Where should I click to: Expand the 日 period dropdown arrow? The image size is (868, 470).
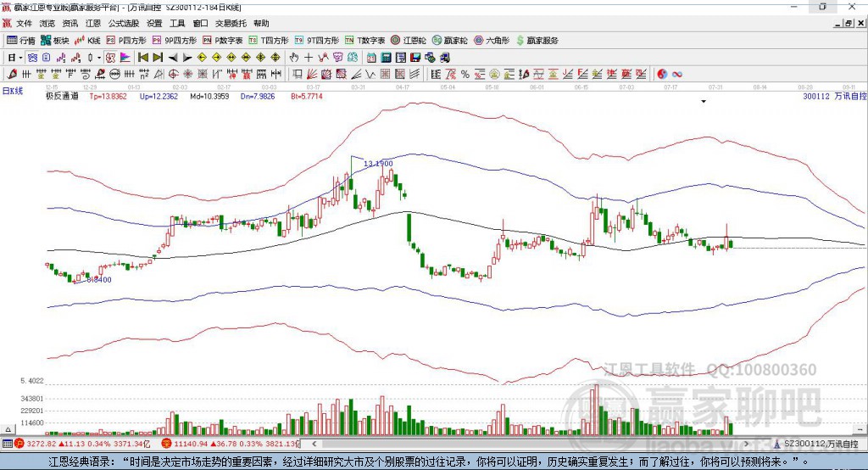pyautogui.click(x=20, y=58)
